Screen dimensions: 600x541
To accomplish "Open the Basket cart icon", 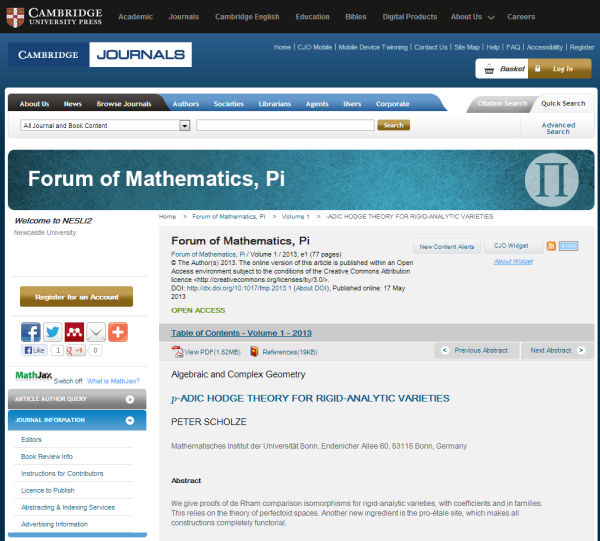I will coord(489,69).
